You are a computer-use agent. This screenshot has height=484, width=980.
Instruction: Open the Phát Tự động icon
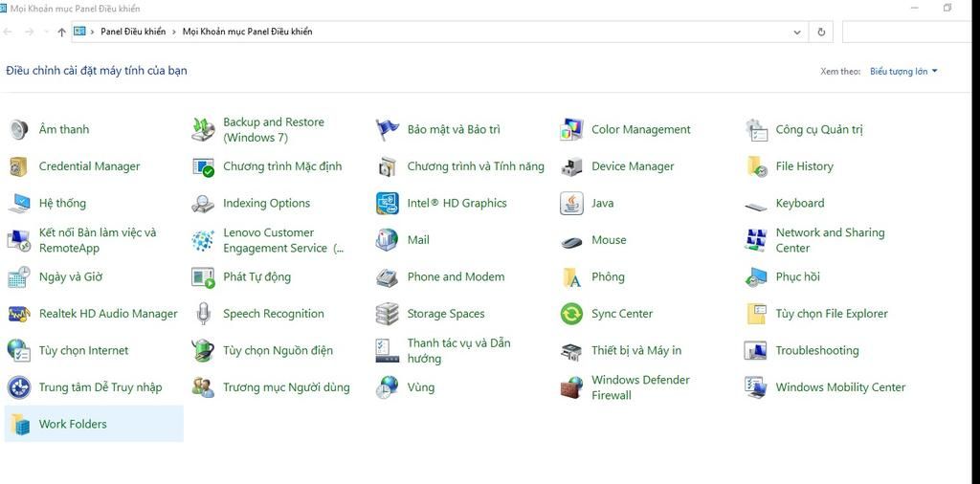point(203,276)
